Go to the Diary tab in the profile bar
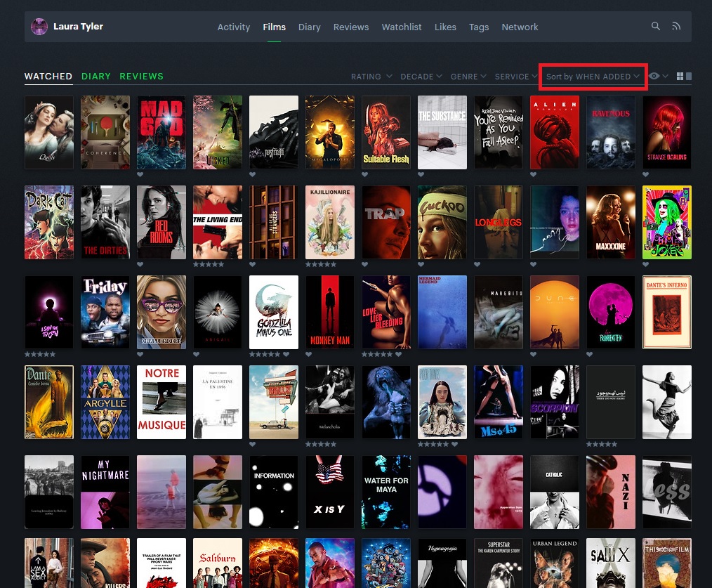The image size is (712, 588). (309, 27)
